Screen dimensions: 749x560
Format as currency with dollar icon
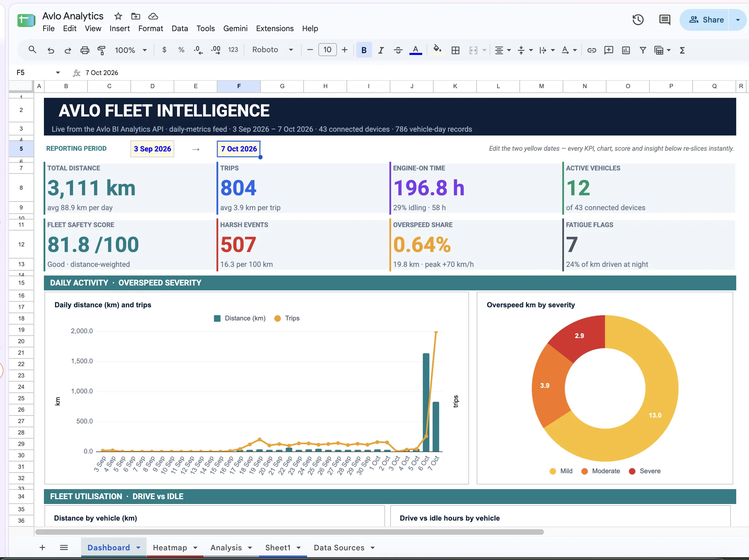(x=164, y=50)
